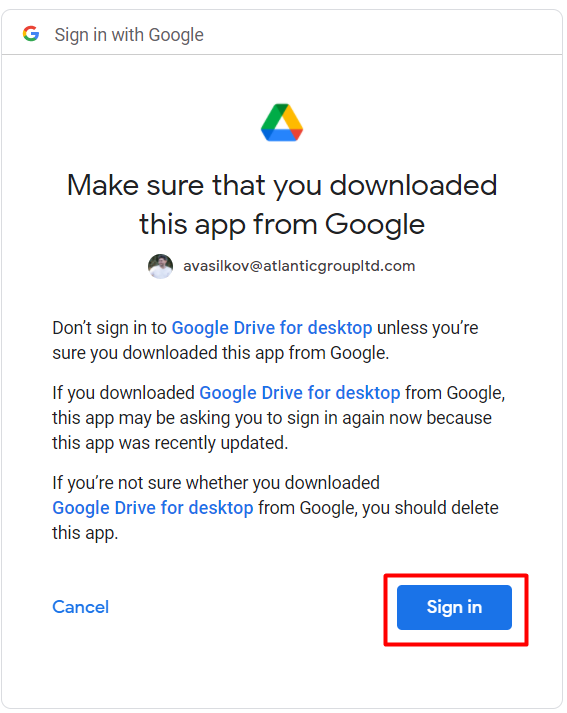
Task: Click the line "this app may be asking you to sign in again"
Action: click(x=272, y=418)
